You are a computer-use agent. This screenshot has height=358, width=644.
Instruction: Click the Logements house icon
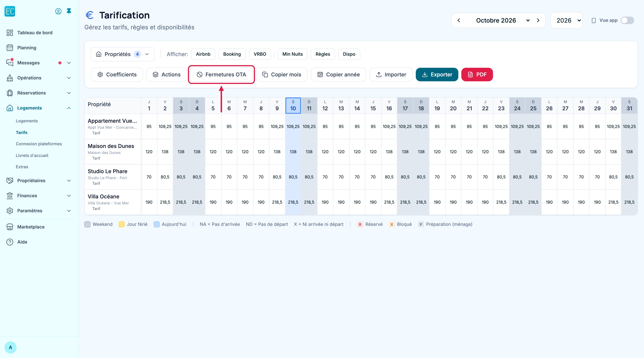(x=10, y=108)
